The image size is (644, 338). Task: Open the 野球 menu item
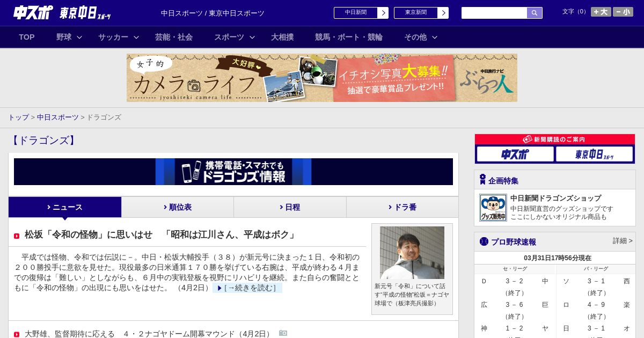tap(64, 37)
